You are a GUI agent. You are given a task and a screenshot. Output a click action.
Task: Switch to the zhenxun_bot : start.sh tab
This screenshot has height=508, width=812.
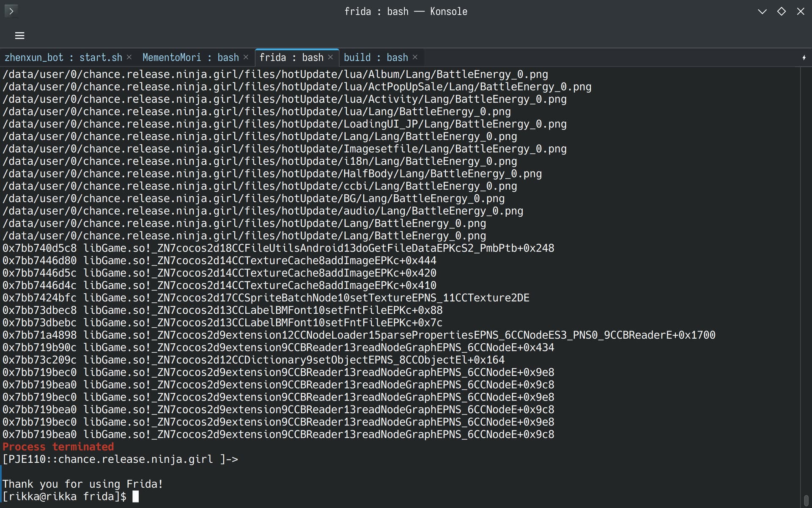[63, 58]
